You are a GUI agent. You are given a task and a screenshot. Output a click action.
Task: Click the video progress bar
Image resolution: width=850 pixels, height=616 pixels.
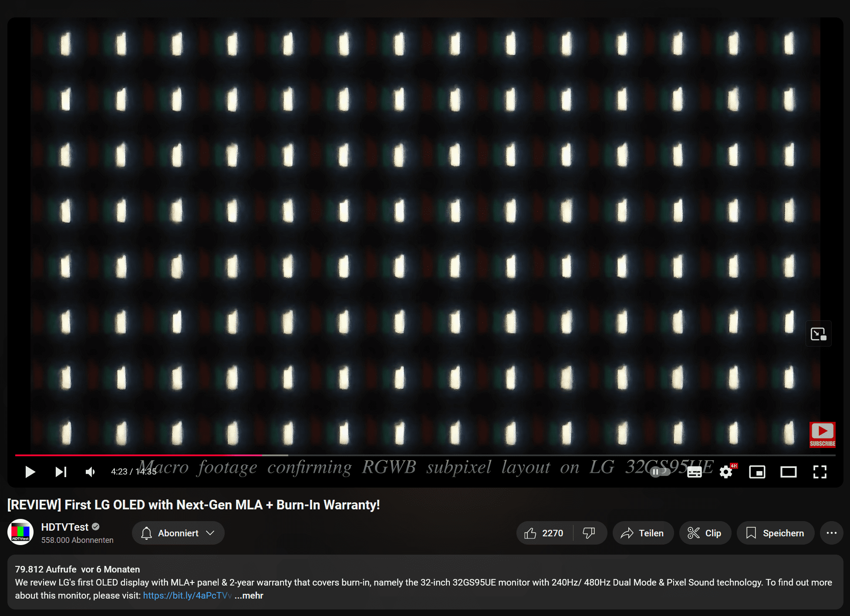pyautogui.click(x=425, y=455)
